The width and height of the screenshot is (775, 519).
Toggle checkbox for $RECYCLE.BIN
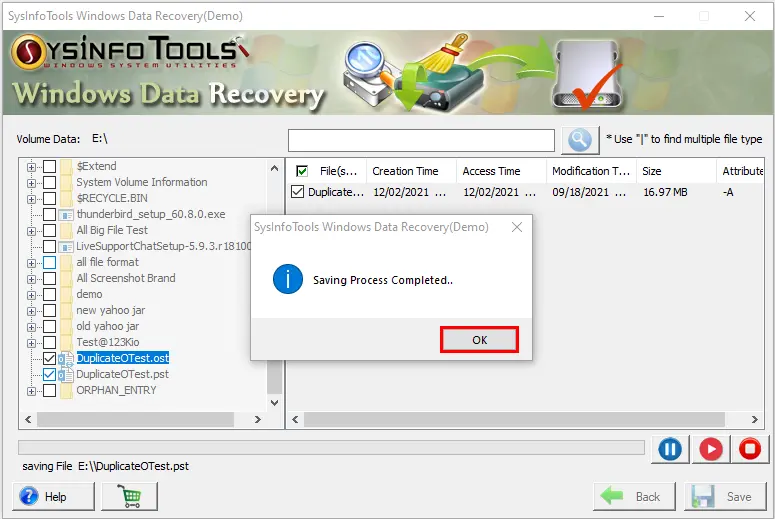[x=49, y=199]
